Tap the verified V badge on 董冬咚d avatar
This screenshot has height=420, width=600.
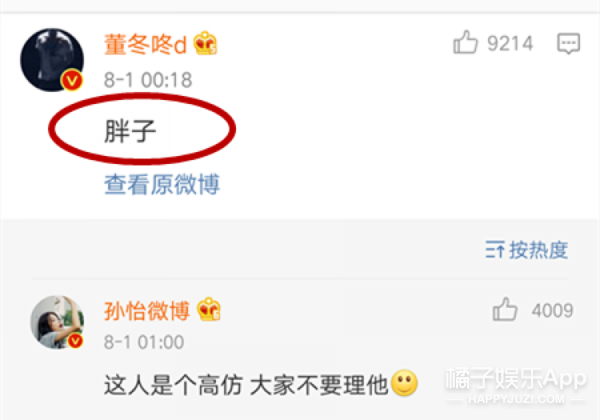tap(72, 80)
